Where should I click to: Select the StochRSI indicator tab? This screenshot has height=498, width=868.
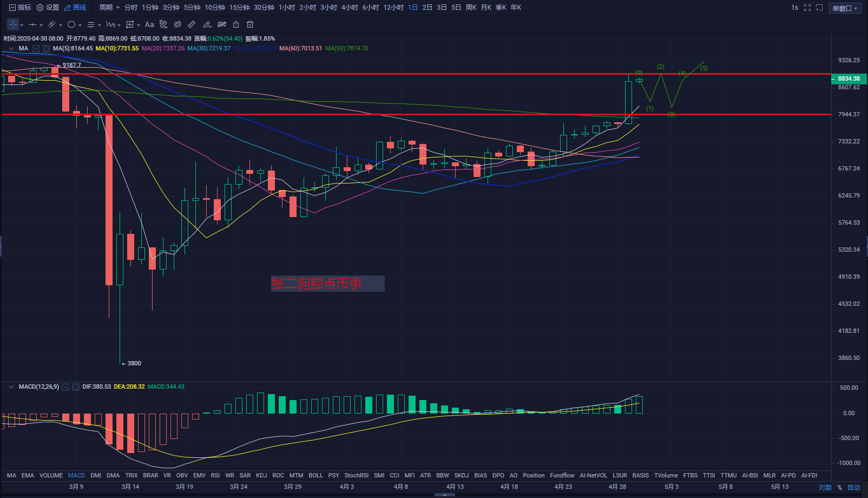click(357, 475)
